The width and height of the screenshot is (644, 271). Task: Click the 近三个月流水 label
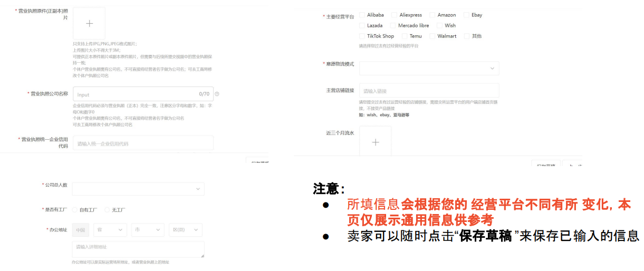point(340,133)
